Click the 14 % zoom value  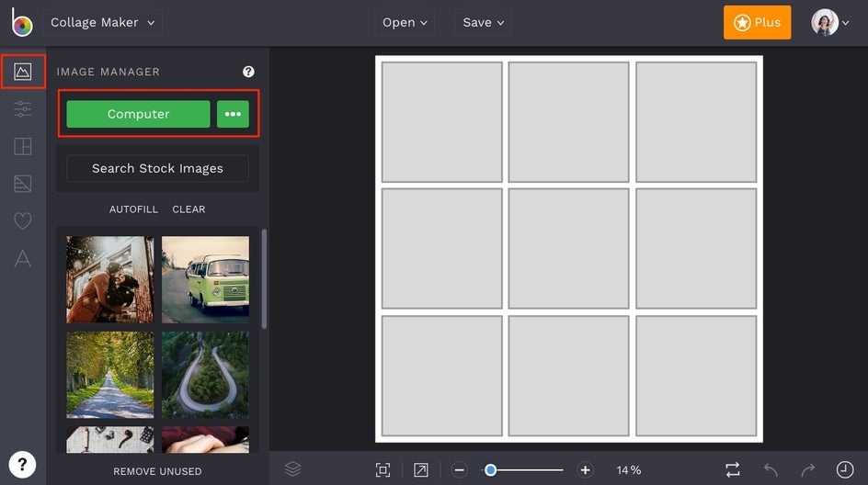tap(628, 470)
